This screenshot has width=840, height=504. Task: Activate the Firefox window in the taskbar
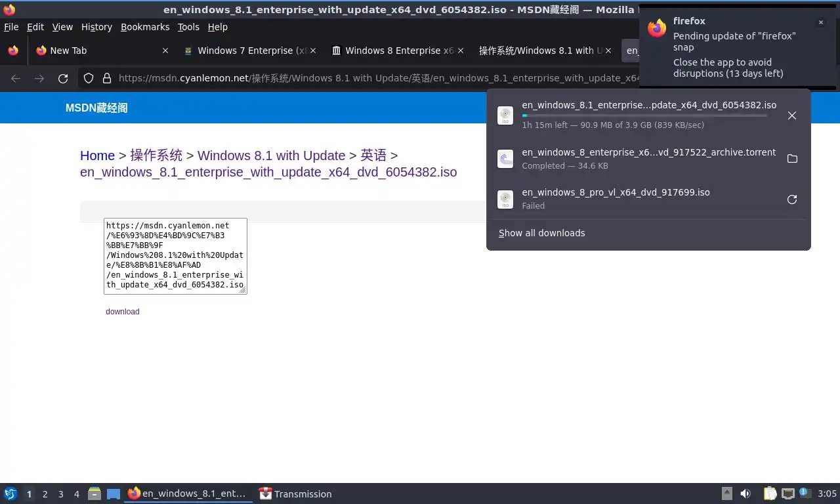point(188,493)
